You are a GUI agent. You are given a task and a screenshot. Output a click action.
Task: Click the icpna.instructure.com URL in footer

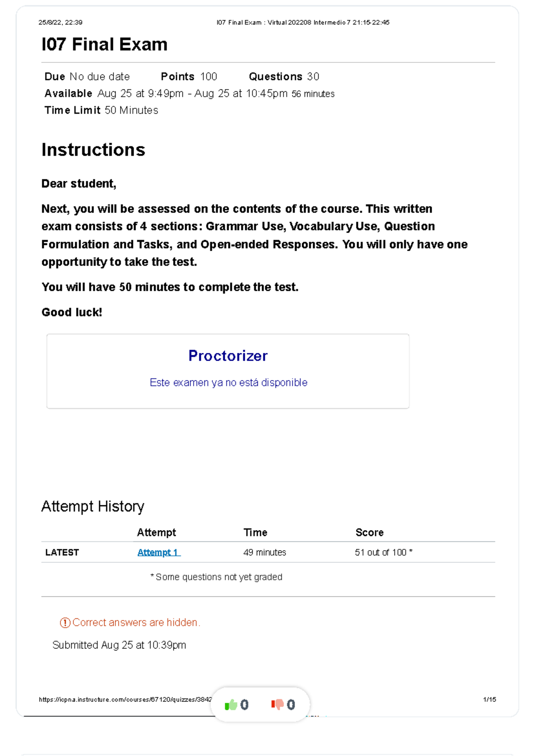pyautogui.click(x=125, y=699)
